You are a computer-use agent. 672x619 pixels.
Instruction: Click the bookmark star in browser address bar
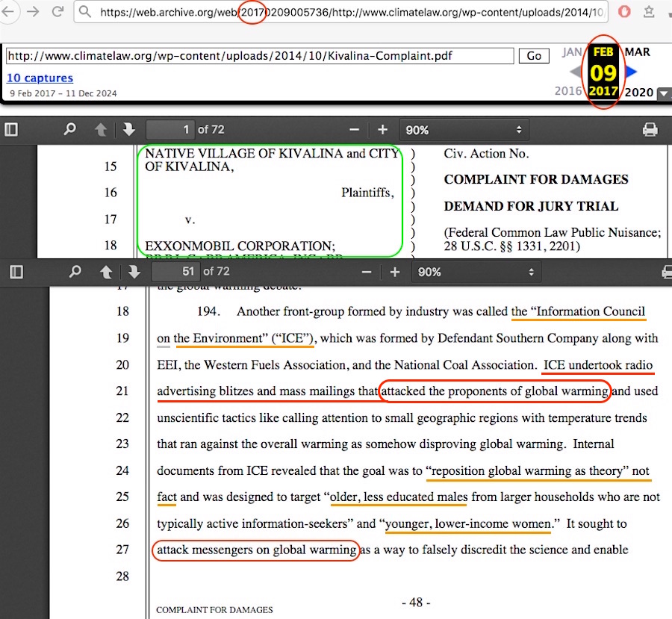[649, 12]
